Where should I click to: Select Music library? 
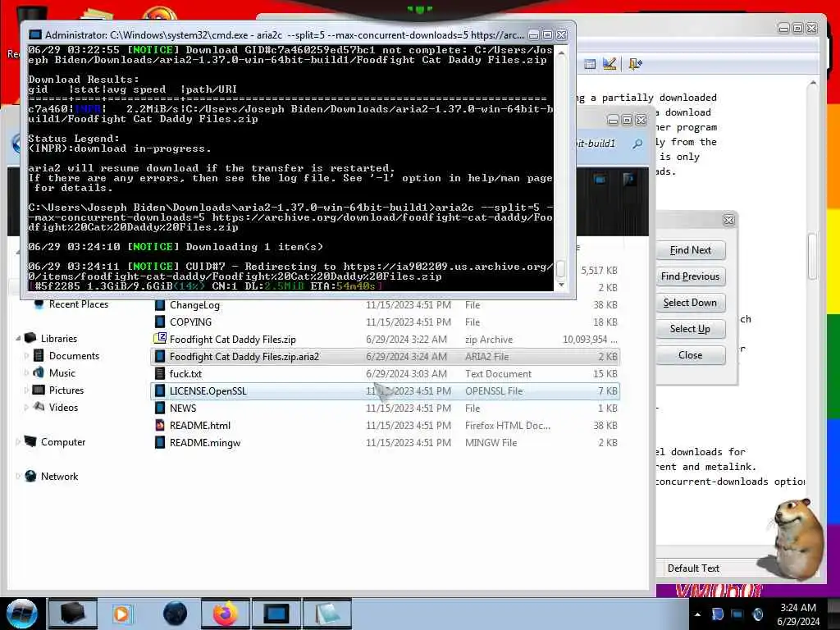click(62, 373)
